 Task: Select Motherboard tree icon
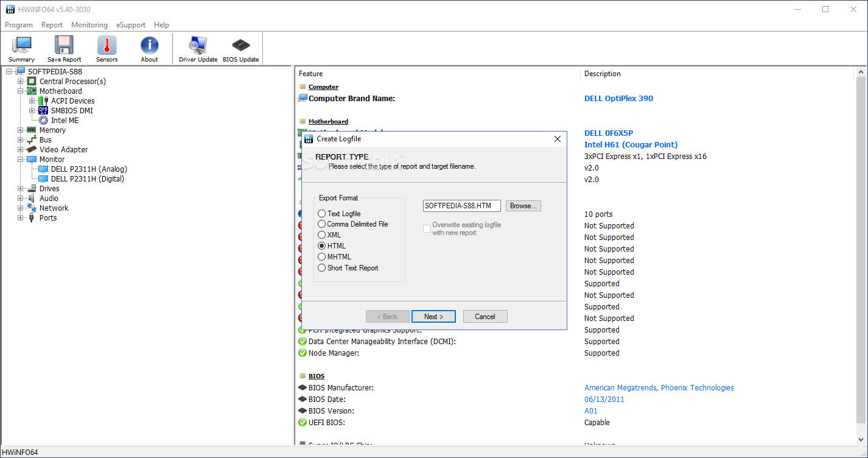point(32,91)
